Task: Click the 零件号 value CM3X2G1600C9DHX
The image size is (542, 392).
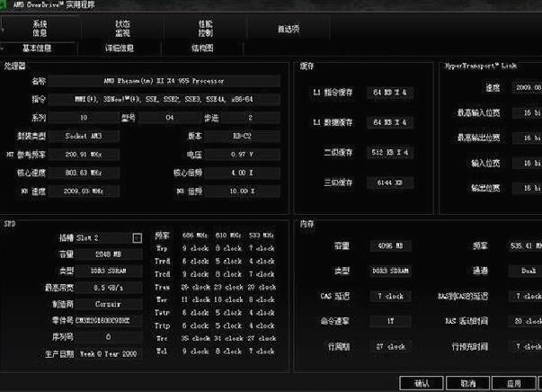Action: coord(109,320)
